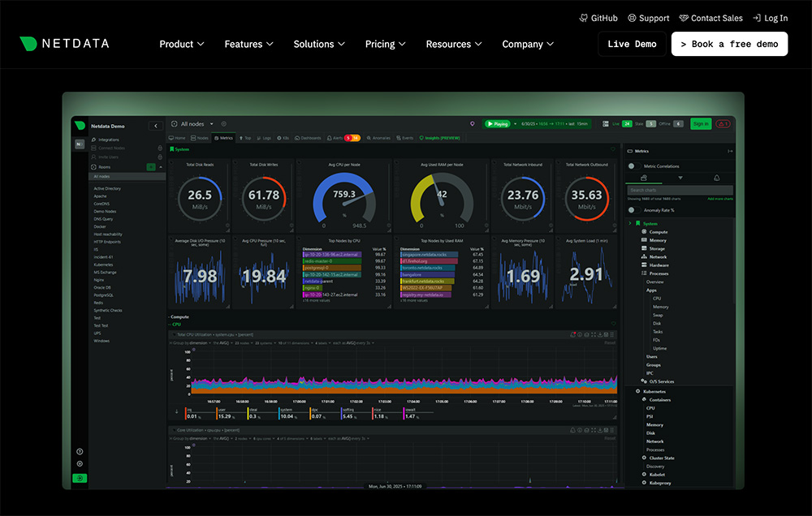
Task: Select the chart list icon tab
Action: 644,178
